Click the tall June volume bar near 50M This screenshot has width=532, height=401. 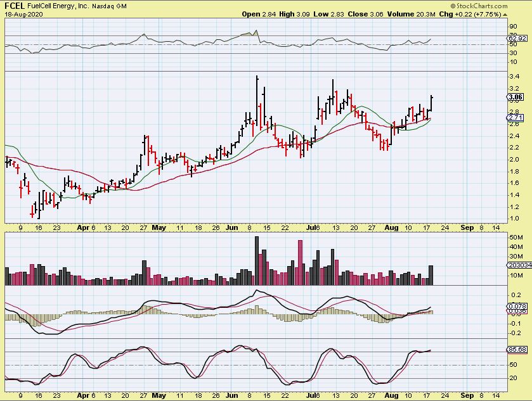click(257, 260)
